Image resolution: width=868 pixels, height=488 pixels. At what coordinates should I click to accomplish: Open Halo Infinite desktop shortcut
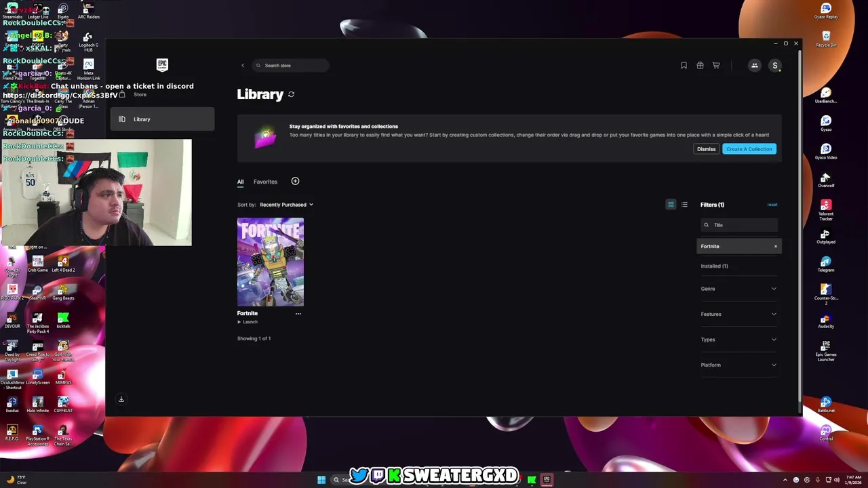(38, 405)
